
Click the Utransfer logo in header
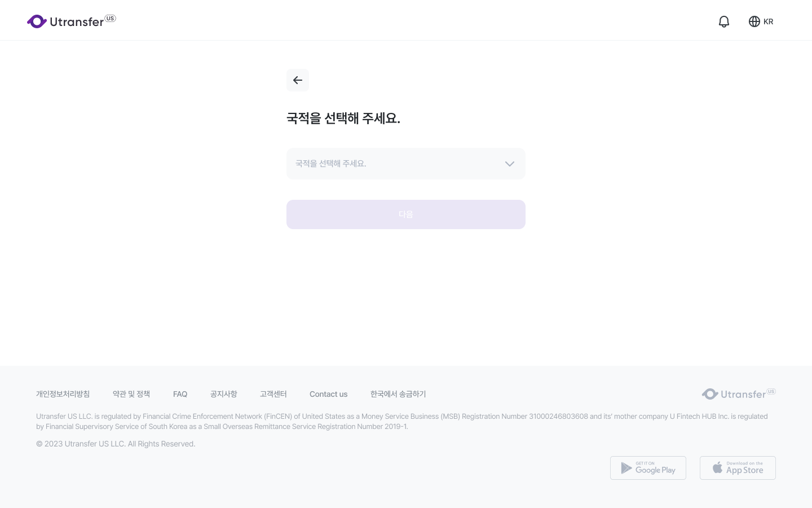pyautogui.click(x=71, y=21)
